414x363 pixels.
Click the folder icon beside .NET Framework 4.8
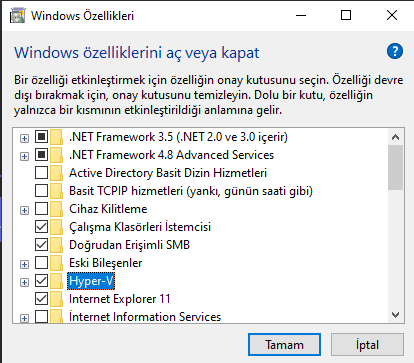tap(57, 155)
